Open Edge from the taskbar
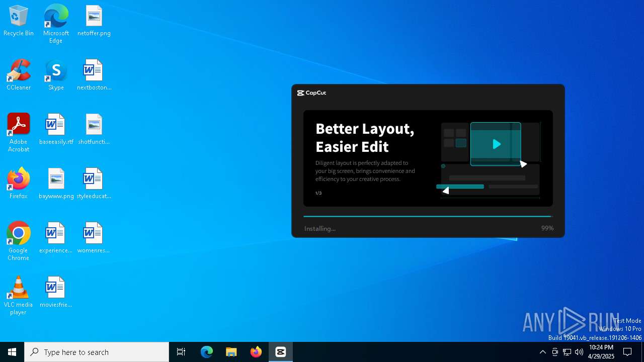The width and height of the screenshot is (644, 362). click(x=207, y=352)
